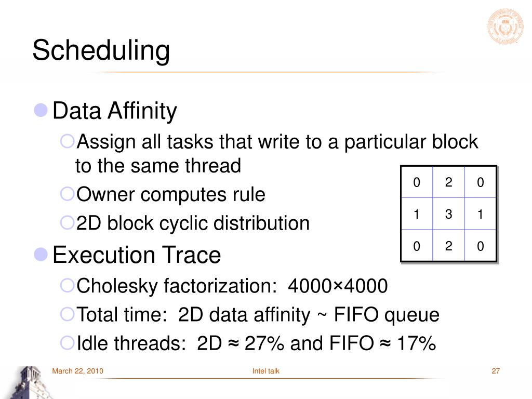Screen dimensions: 532x399
Task: Click the university seal logo
Action: (x=505, y=26)
